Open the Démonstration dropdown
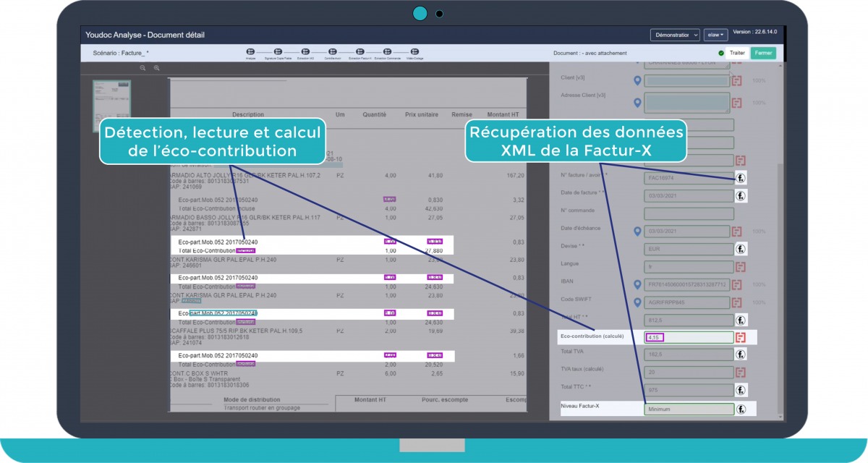 675,35
